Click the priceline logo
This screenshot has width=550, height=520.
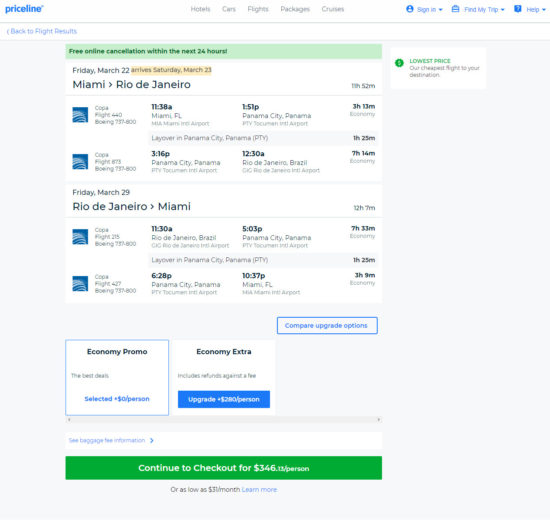point(24,9)
